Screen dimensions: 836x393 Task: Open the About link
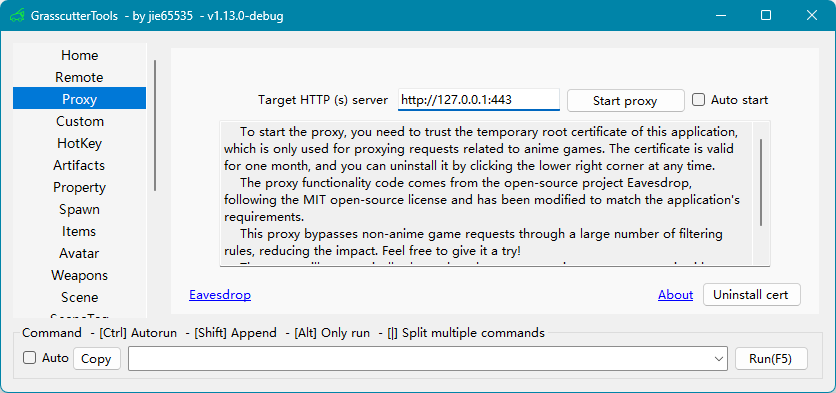[675, 295]
